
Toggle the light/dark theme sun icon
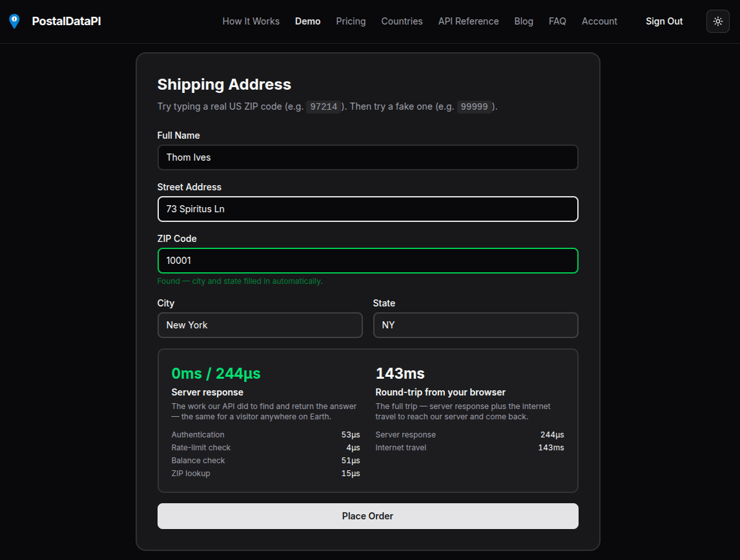pos(718,21)
